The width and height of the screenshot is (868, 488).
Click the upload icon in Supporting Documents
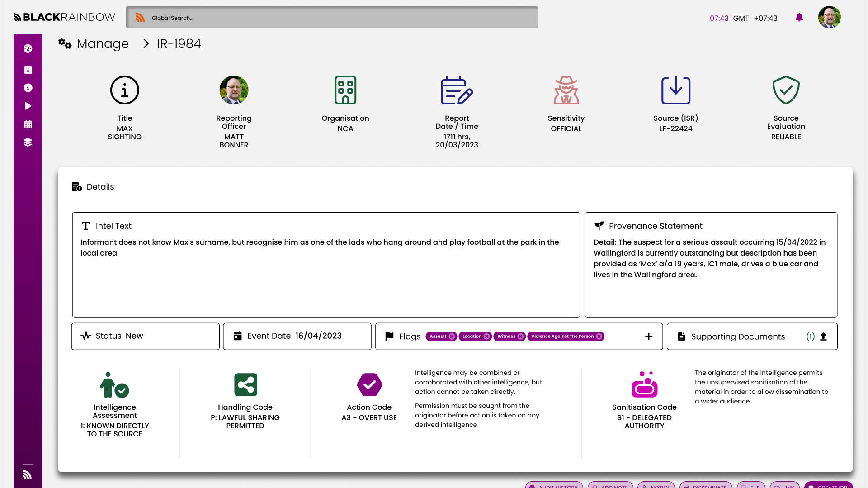click(x=823, y=336)
